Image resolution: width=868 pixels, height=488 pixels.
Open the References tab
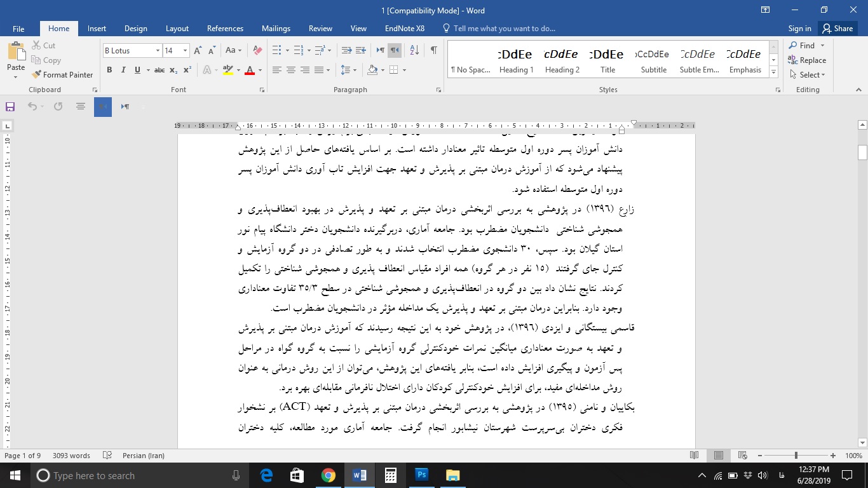[225, 29]
